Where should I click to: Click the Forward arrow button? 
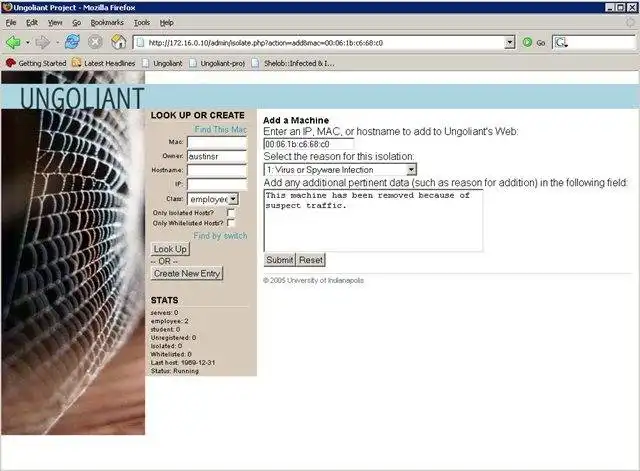pyautogui.click(x=42, y=42)
